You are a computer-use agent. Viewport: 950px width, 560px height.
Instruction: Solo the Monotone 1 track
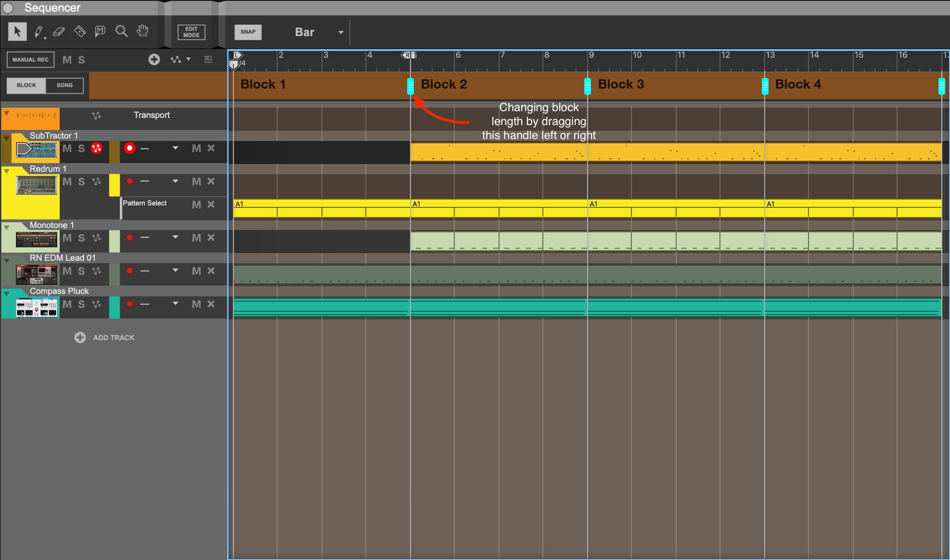(x=81, y=238)
